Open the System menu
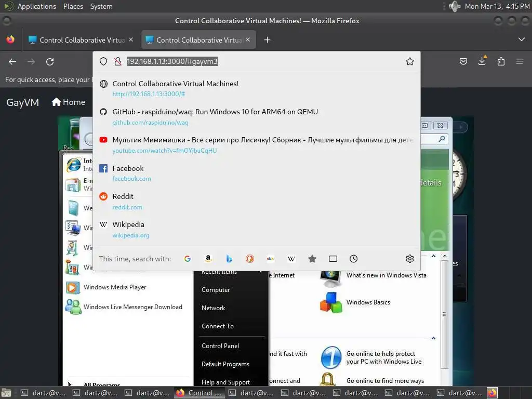Image resolution: width=532 pixels, height=399 pixels. [x=101, y=6]
